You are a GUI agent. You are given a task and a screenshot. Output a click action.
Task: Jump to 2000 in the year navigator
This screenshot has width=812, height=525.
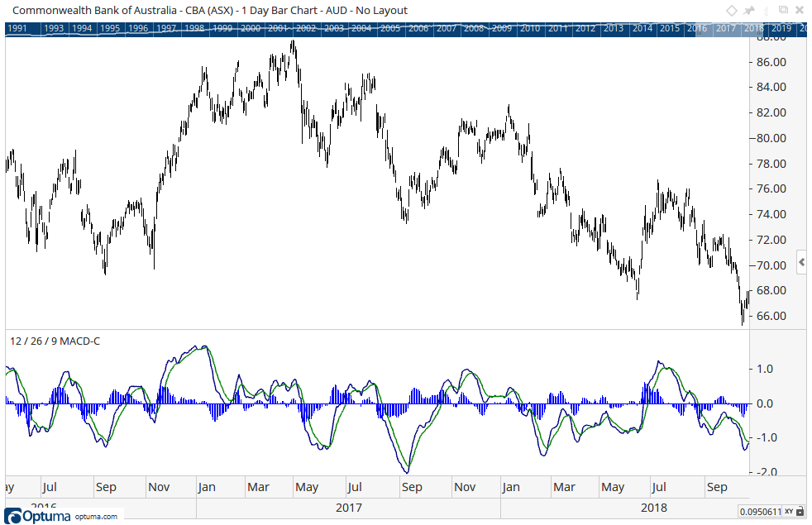click(250, 28)
